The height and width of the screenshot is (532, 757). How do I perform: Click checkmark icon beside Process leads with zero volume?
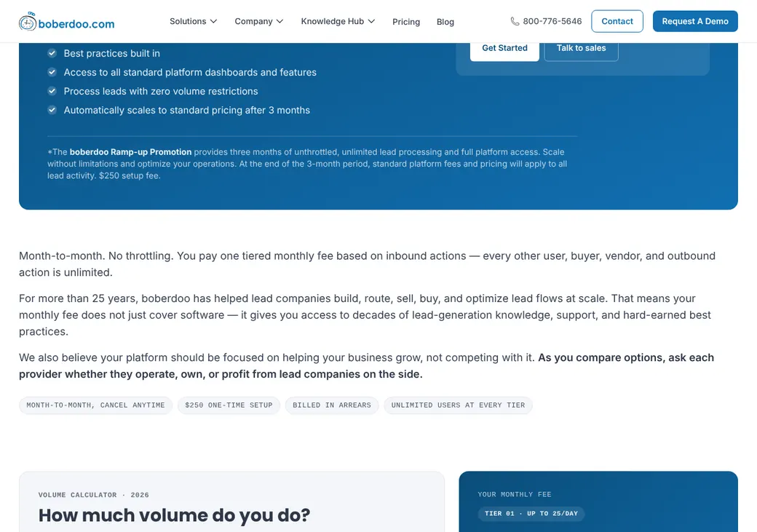pos(52,91)
